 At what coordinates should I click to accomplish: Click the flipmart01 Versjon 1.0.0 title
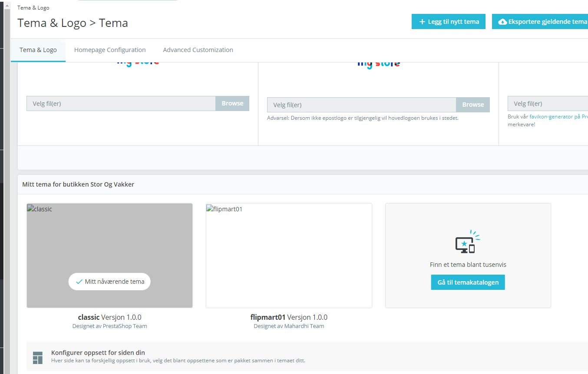[x=289, y=317]
